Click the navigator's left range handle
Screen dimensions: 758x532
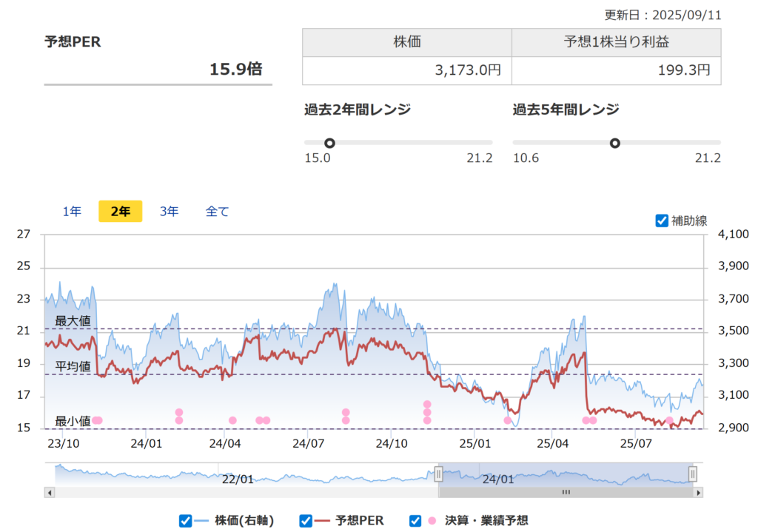tap(438, 474)
